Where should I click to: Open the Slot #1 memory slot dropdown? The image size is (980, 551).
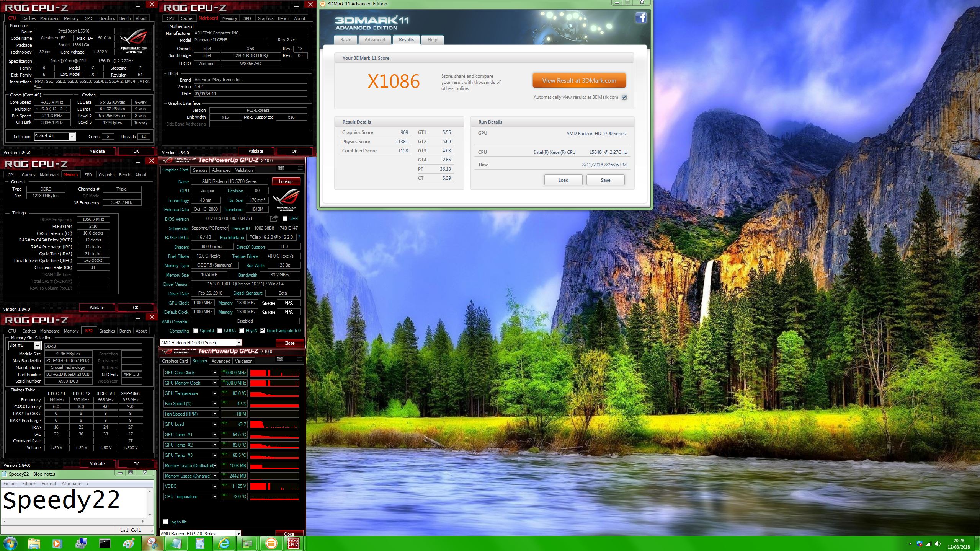click(x=38, y=346)
